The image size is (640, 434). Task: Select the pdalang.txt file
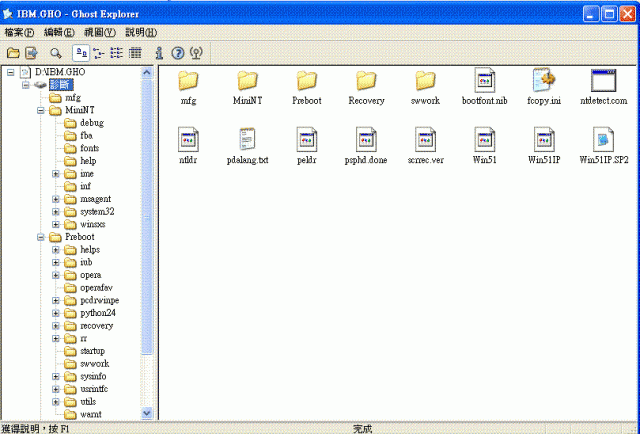[x=247, y=146]
